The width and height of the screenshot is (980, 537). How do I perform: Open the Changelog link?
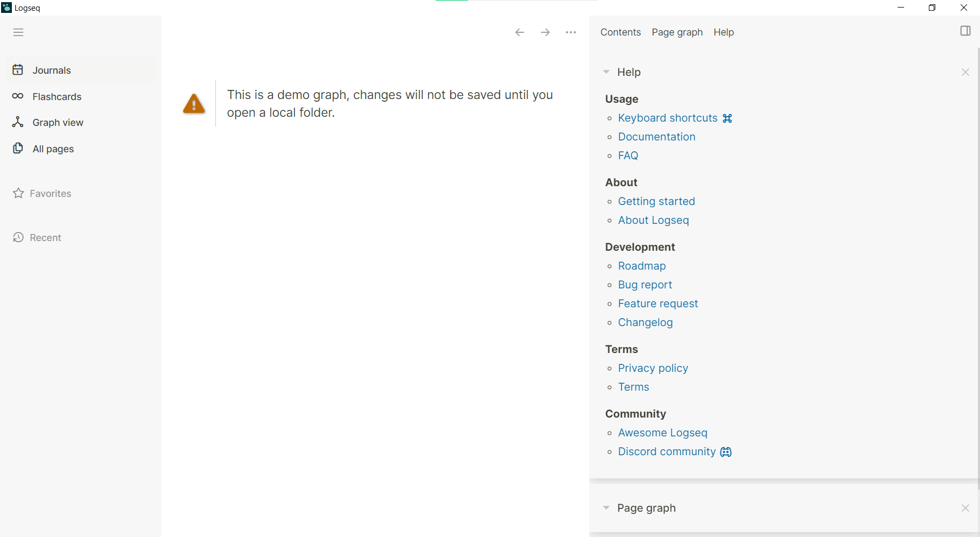[x=645, y=322]
